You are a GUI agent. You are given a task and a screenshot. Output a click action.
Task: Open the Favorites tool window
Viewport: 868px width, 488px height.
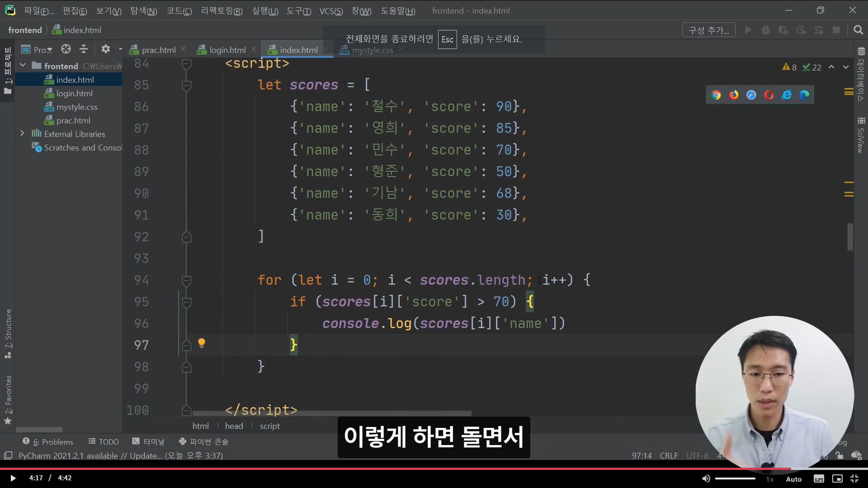pyautogui.click(x=8, y=400)
